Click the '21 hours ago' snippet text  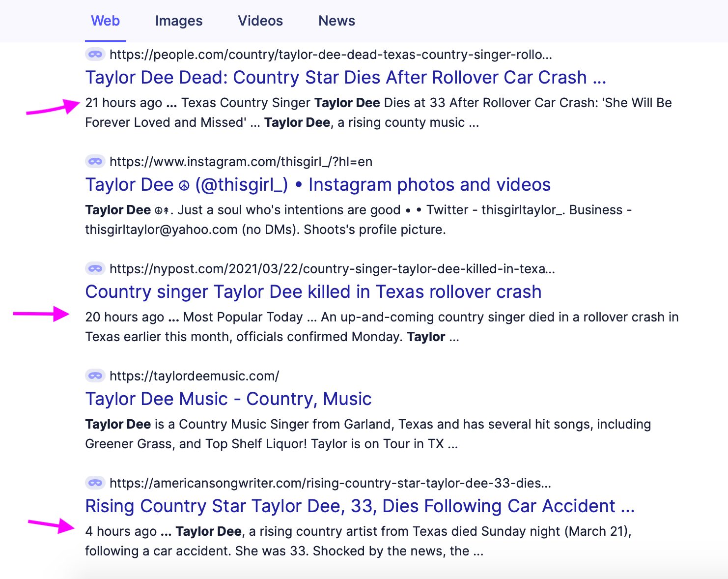(124, 103)
